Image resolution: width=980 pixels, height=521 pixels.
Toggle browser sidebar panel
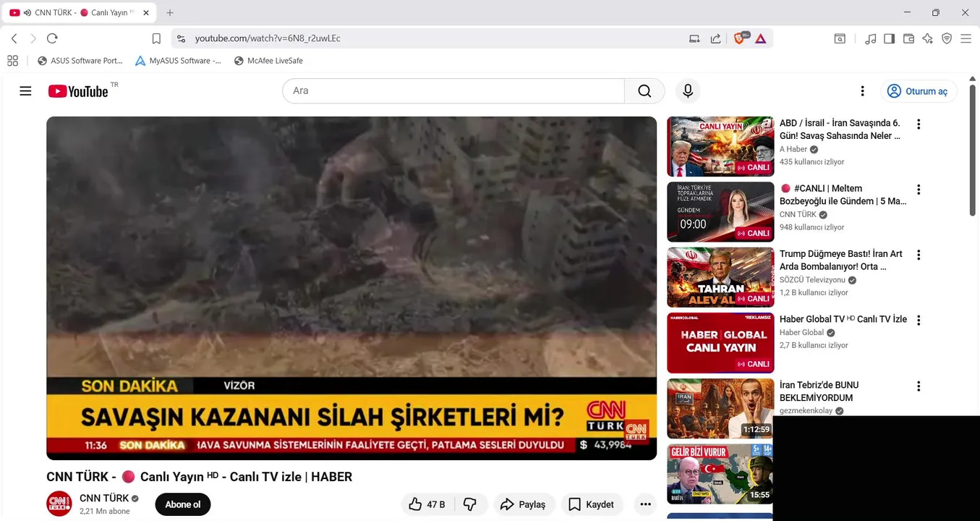[890, 38]
